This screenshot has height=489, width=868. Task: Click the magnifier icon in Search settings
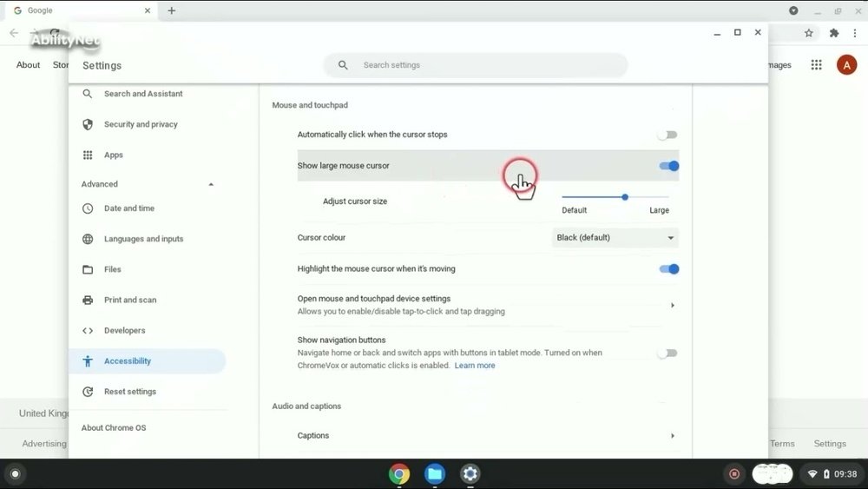[x=343, y=65]
